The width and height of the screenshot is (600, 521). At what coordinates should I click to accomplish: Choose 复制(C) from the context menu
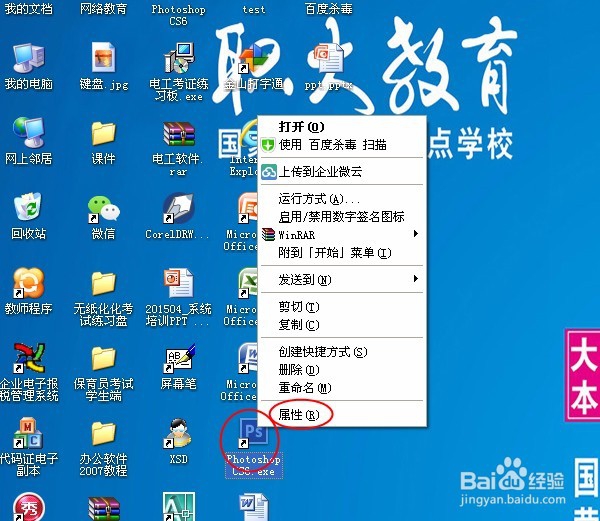[x=342, y=325]
